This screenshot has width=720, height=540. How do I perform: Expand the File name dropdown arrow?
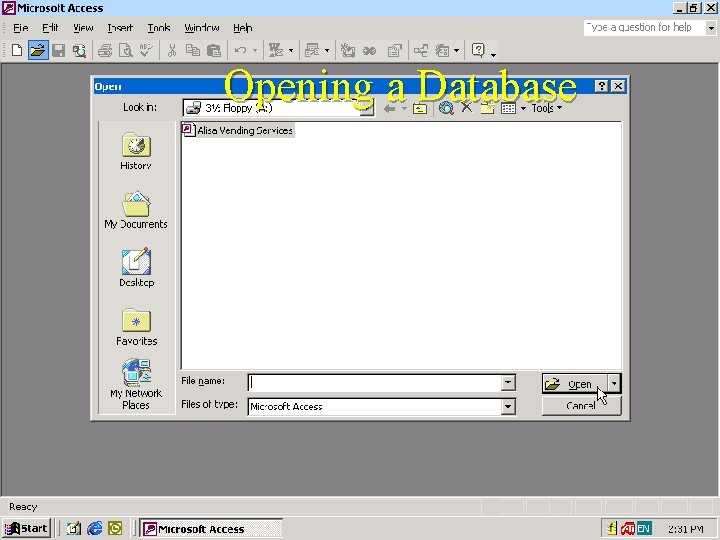coord(508,382)
